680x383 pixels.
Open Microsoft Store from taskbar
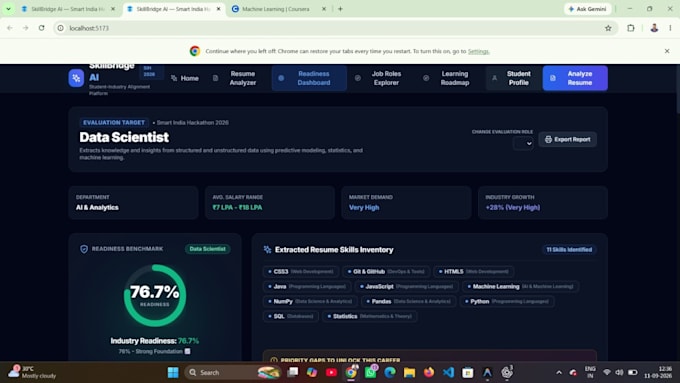point(468,373)
